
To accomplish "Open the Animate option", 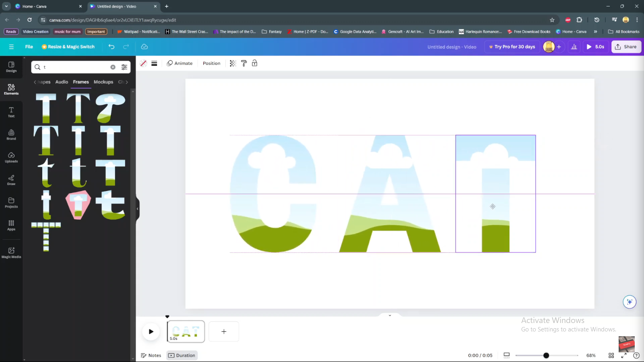I will [180, 63].
